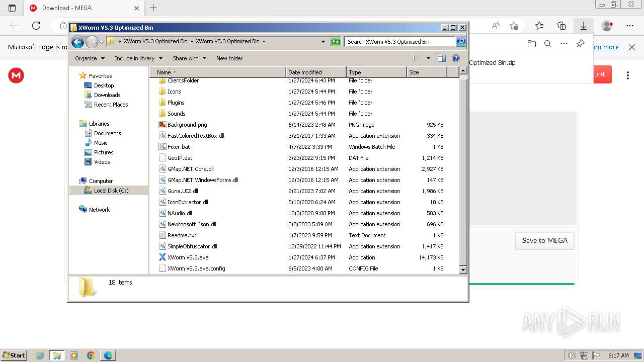Open the Organize menu

point(90,58)
